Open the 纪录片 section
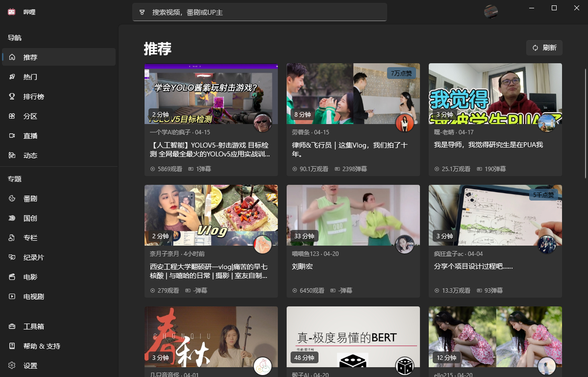588x377 pixels. pyautogui.click(x=59, y=257)
